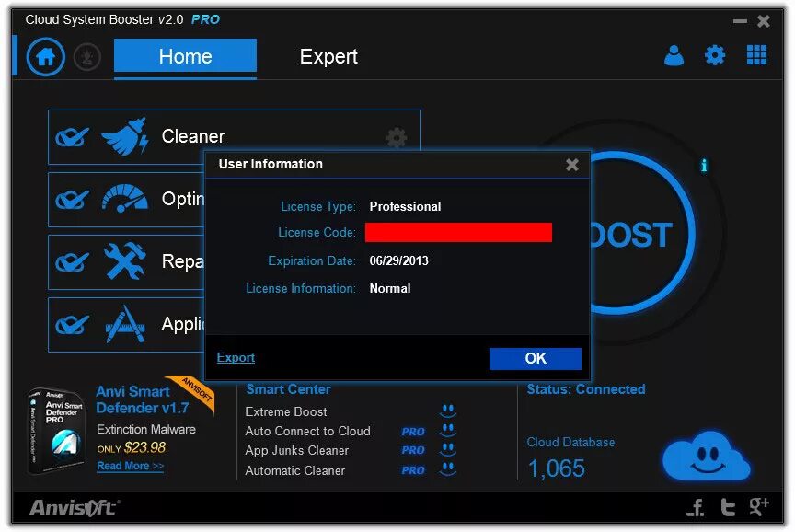This screenshot has height=532, width=795.
Task: Toggle the Cleaner checkmark
Action: pos(72,137)
